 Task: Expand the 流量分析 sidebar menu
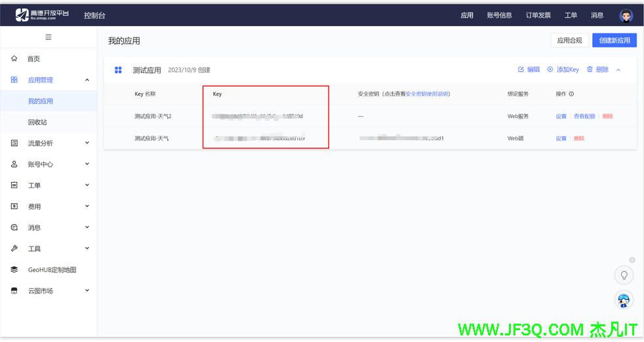pos(87,143)
